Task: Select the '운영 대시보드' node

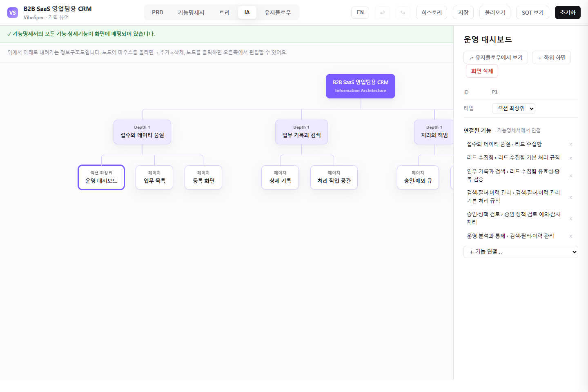Action: pyautogui.click(x=101, y=177)
